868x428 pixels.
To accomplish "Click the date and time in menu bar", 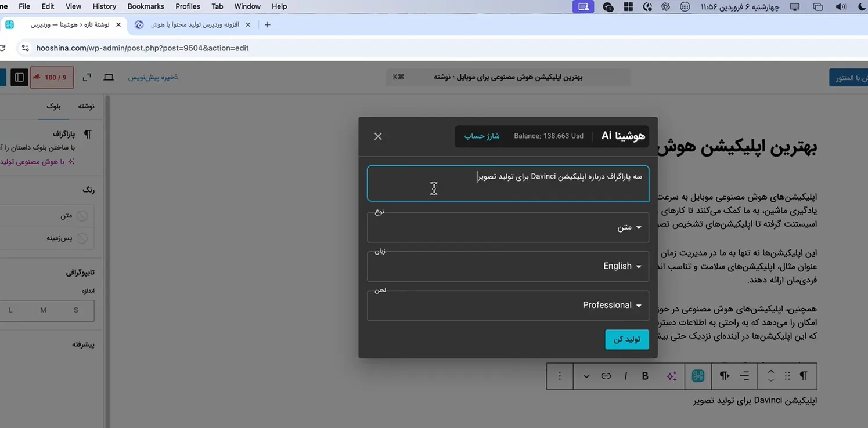I will pyautogui.click(x=740, y=7).
